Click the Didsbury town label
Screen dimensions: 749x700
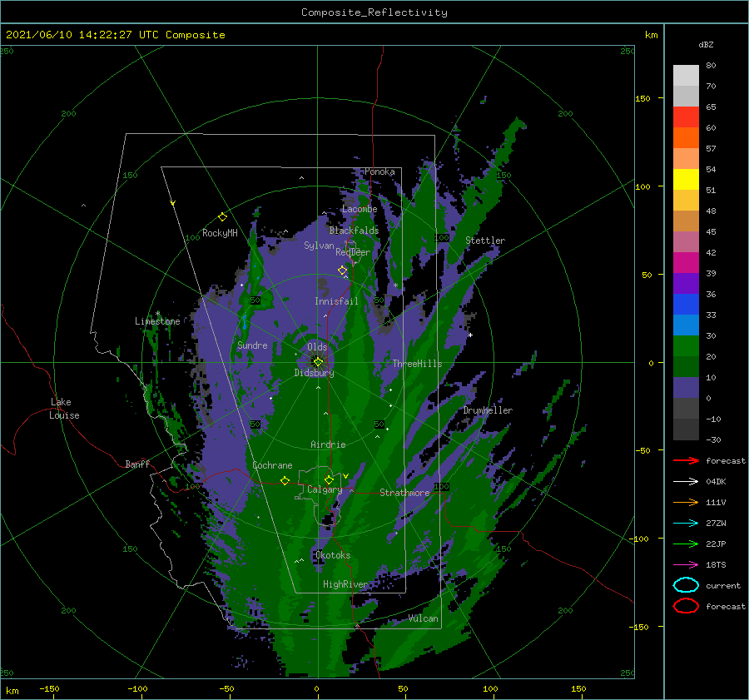(314, 373)
